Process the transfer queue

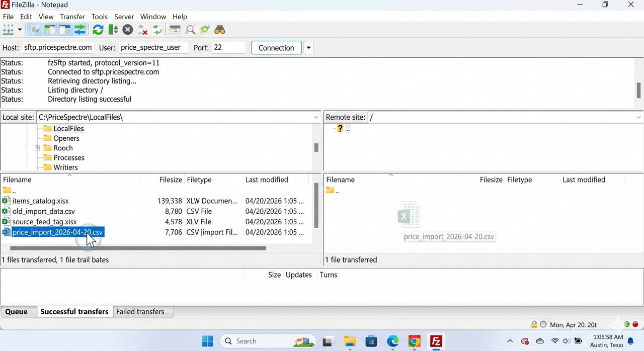click(113, 30)
